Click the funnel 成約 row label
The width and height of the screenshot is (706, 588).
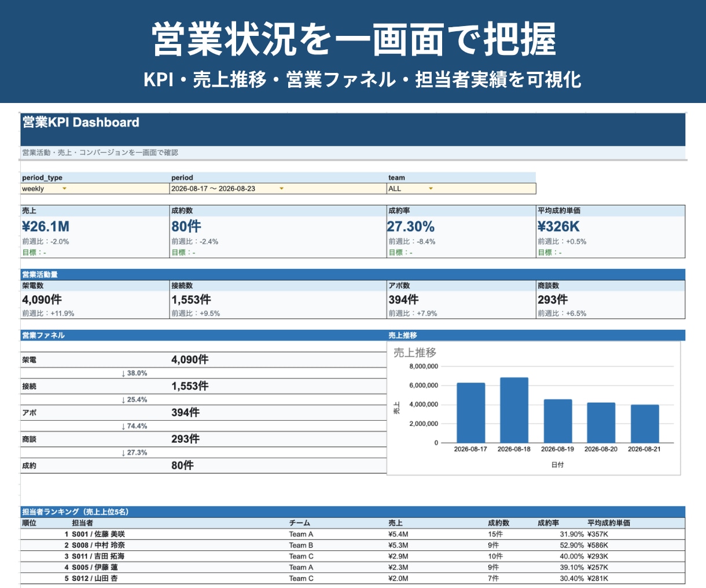(x=29, y=466)
